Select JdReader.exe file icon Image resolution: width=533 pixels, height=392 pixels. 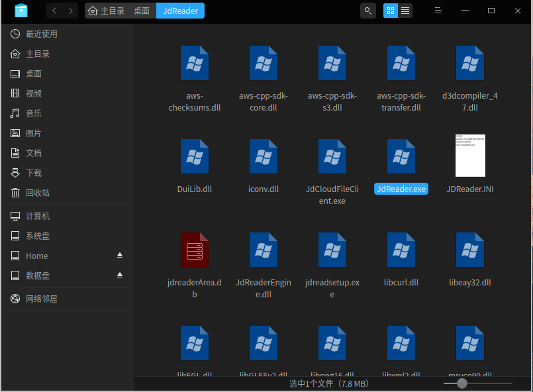pyautogui.click(x=401, y=156)
